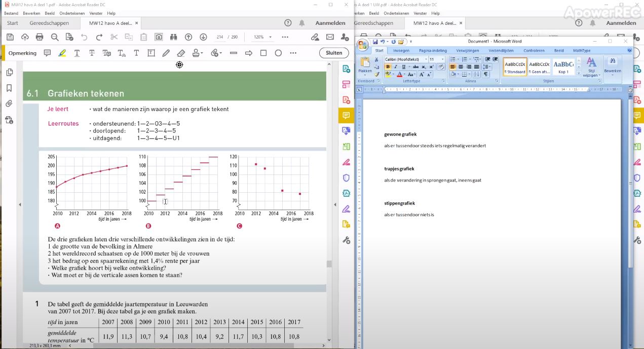Image resolution: width=644 pixels, height=349 pixels.
Task: Apply the Kop 1 heading style
Action: click(x=563, y=67)
